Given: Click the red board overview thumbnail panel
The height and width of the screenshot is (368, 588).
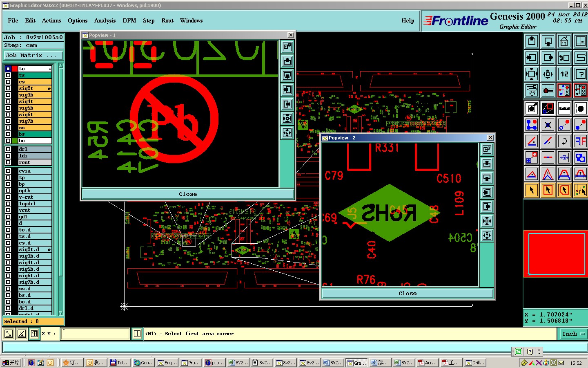Looking at the screenshot, I should point(556,254).
